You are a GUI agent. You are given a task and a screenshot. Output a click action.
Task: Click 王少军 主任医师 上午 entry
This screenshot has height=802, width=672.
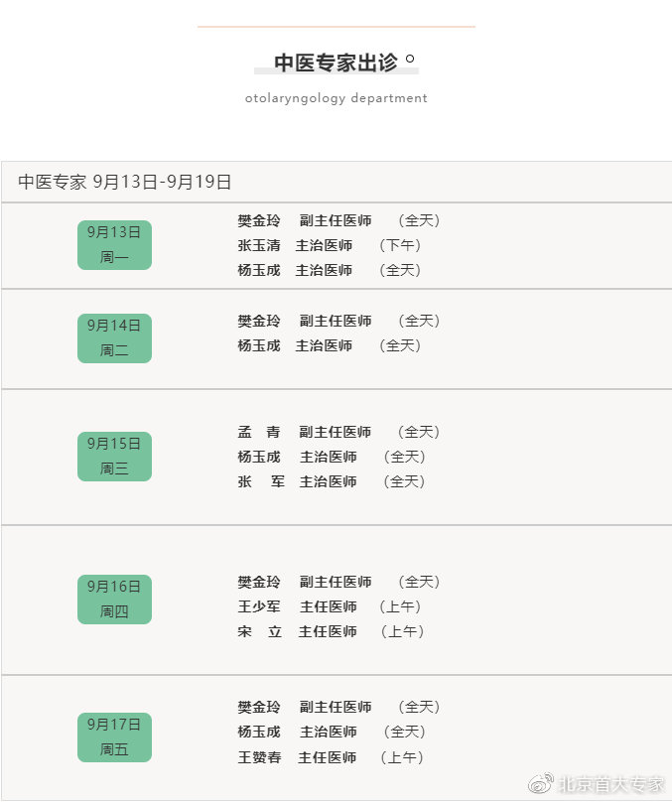coord(329,606)
